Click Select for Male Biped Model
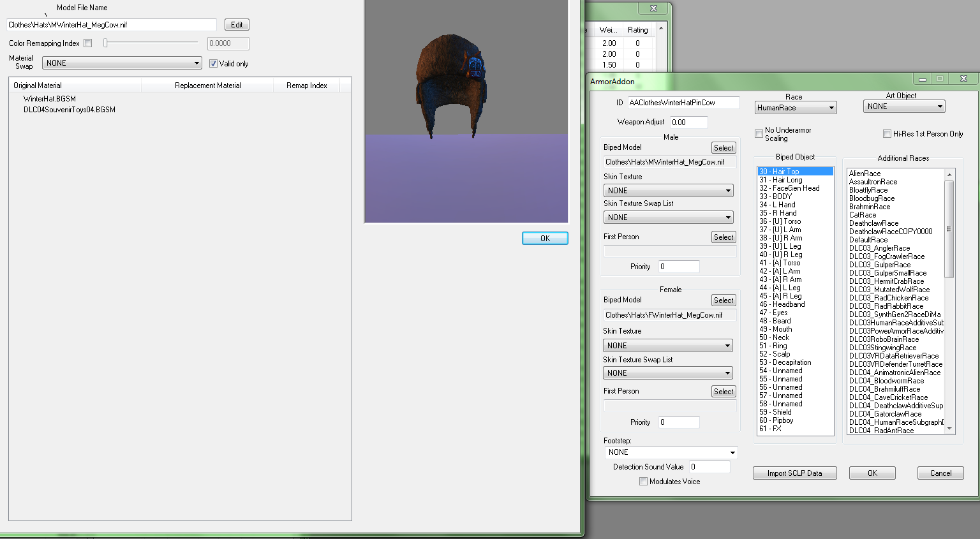This screenshot has height=539, width=980. click(724, 148)
